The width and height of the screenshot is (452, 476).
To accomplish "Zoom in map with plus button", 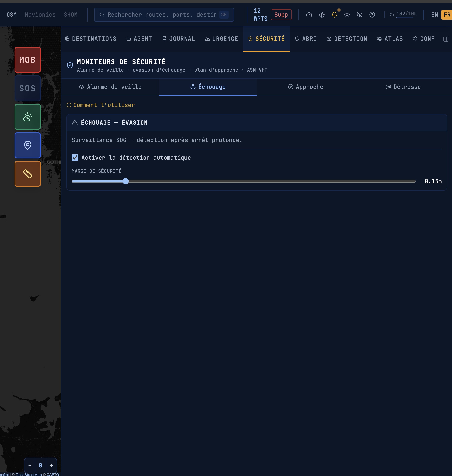I will click(51, 465).
